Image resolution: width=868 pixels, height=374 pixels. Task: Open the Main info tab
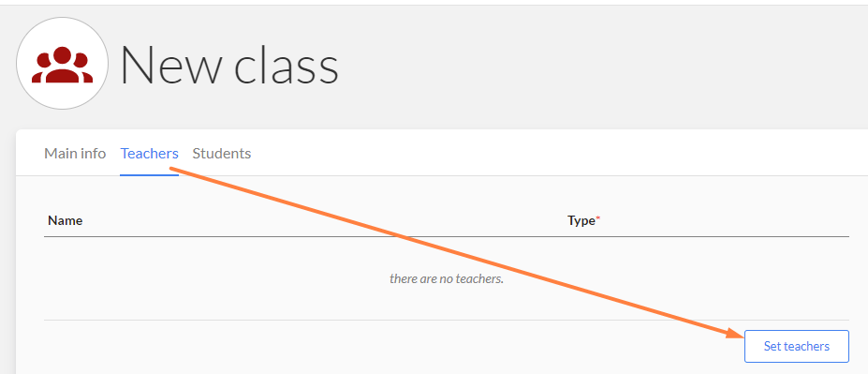coord(75,154)
